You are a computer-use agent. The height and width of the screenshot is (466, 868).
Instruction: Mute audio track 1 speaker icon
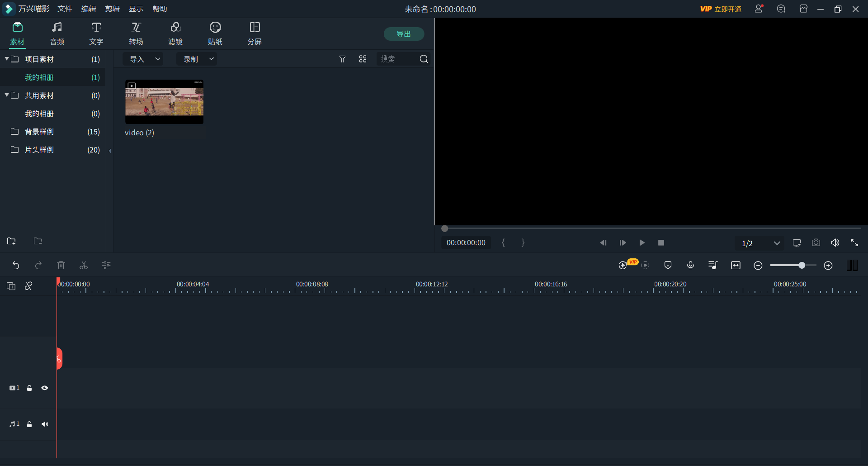(45, 424)
